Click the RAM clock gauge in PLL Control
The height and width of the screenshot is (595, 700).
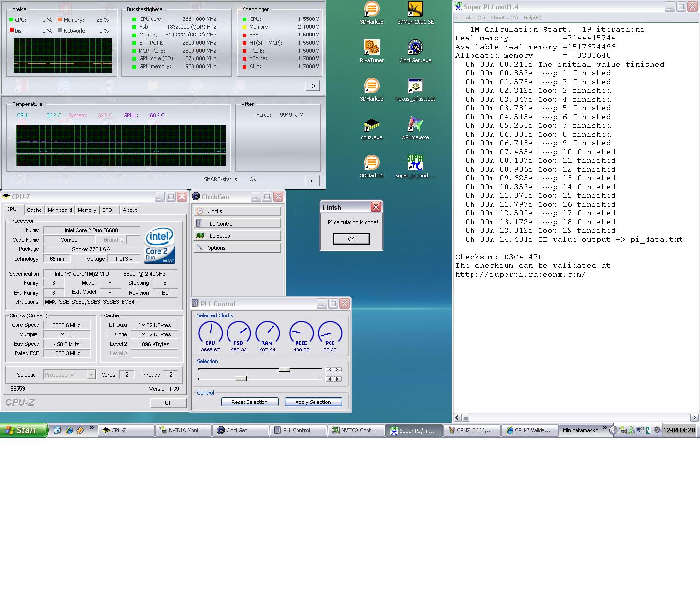point(267,333)
